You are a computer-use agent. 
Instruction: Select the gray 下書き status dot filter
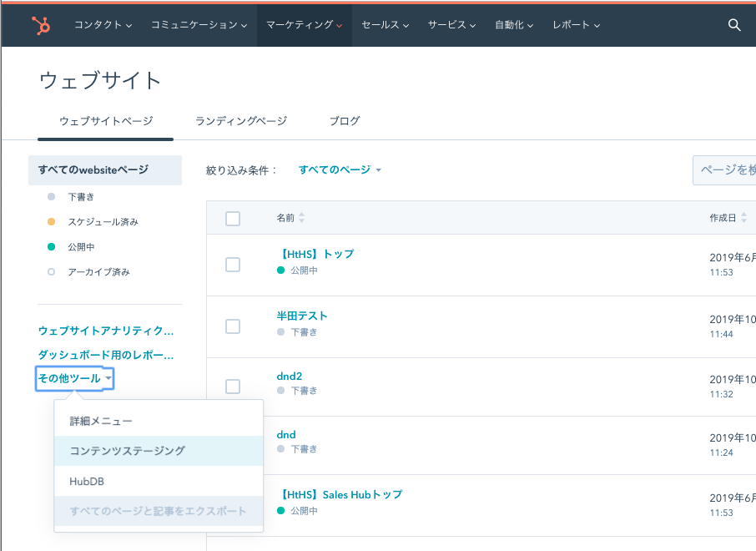[x=49, y=196]
